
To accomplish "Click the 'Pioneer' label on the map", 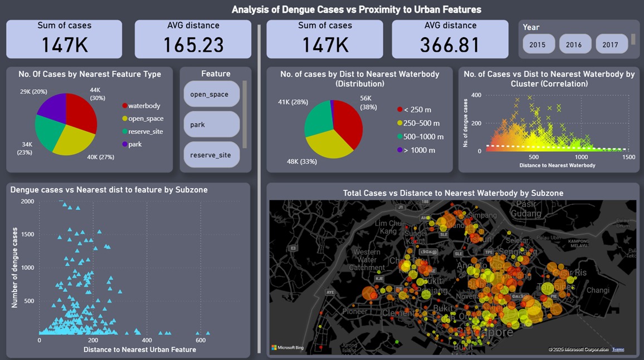I will 355,312.
